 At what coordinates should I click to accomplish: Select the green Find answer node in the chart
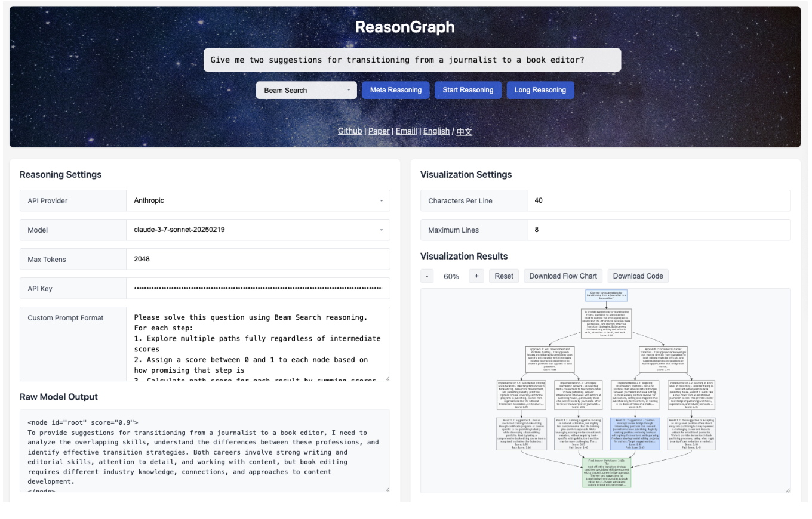coord(607,471)
